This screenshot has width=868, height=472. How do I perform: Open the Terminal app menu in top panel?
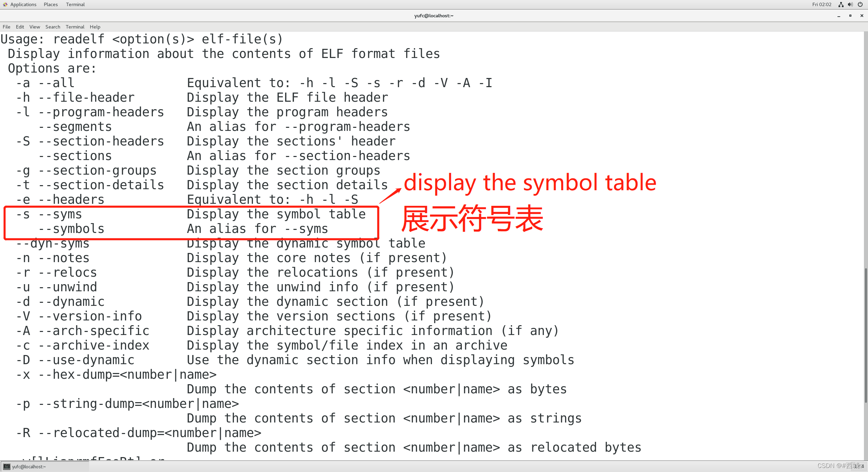coord(75,4)
